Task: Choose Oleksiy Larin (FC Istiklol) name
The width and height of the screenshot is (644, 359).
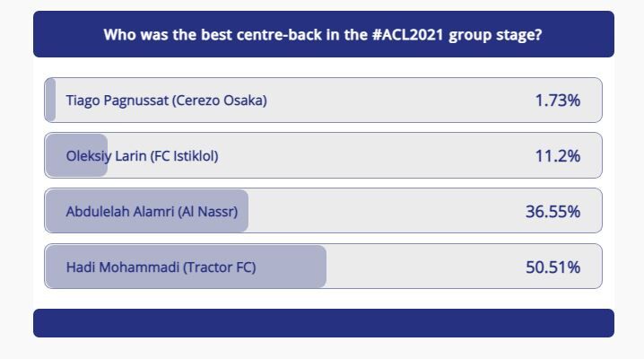Action: click(x=142, y=156)
